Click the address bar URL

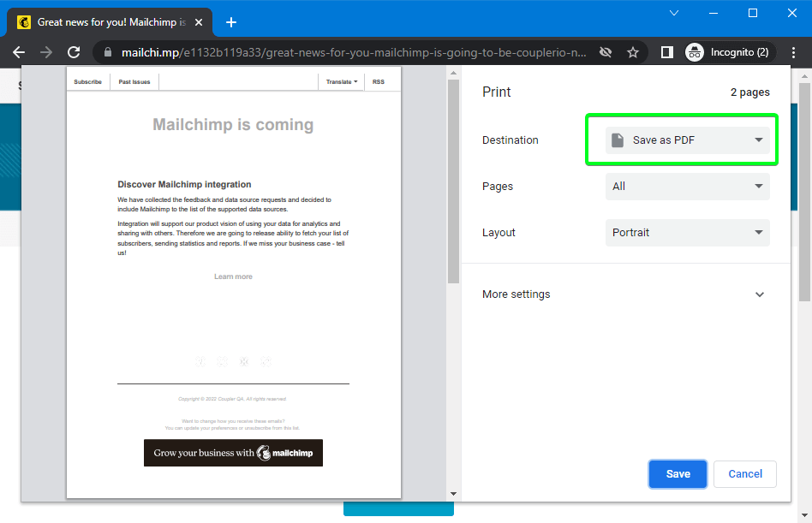tap(354, 52)
